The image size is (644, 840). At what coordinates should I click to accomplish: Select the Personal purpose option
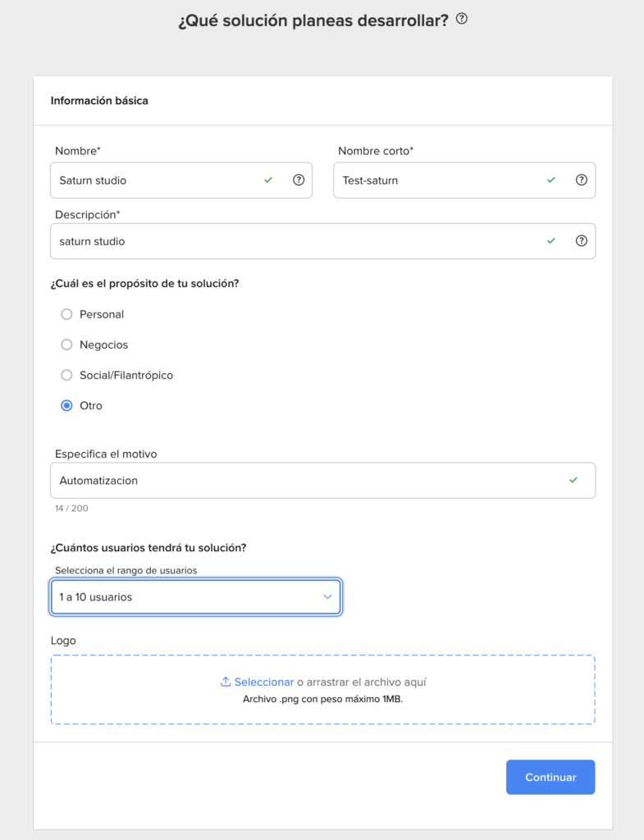pos(67,314)
